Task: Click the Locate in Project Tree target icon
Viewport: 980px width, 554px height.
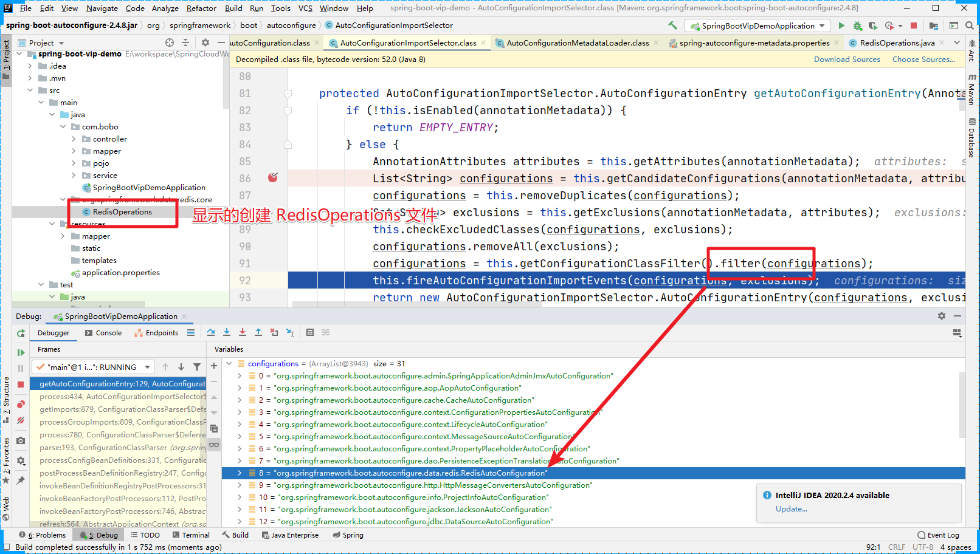Action: [170, 43]
